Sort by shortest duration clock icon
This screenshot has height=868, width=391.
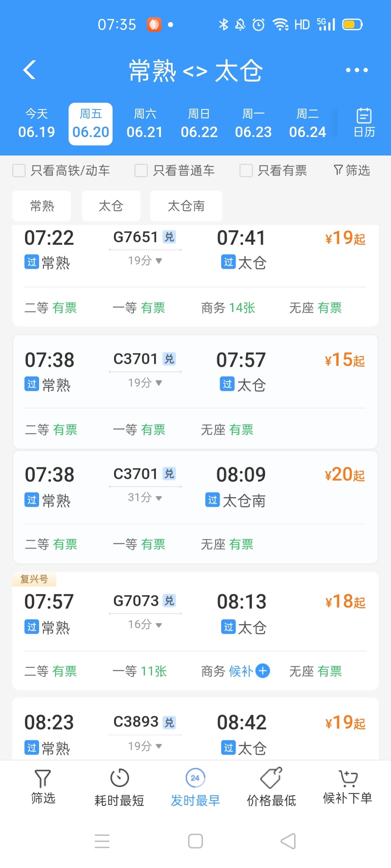tap(119, 778)
